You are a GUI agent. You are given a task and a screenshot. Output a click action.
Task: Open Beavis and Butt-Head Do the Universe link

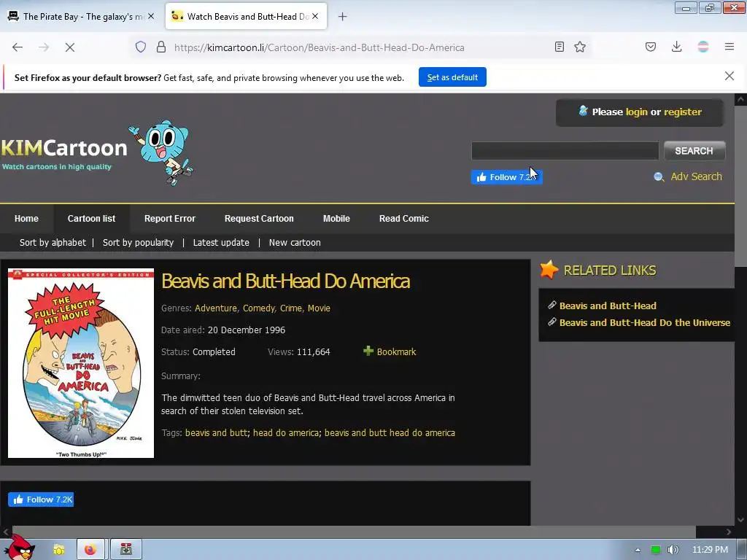[645, 322]
